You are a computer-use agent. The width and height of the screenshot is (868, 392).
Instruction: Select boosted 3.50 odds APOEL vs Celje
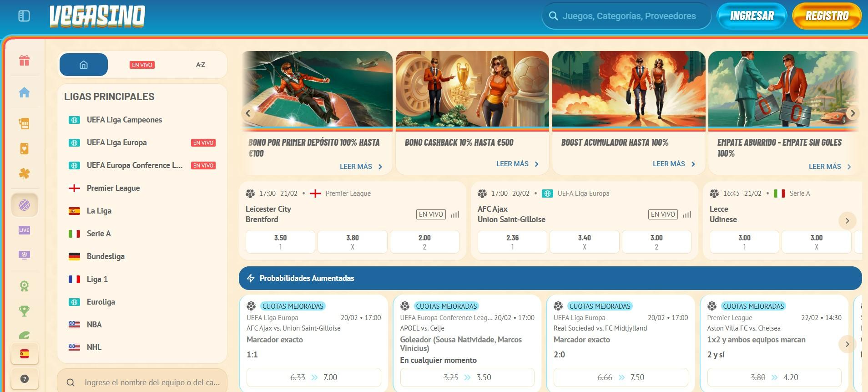coord(467,377)
